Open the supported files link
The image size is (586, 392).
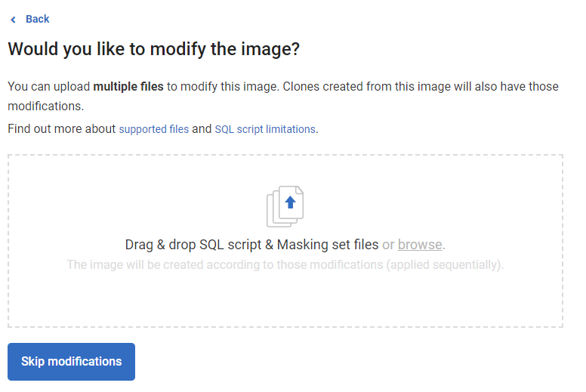tap(154, 129)
